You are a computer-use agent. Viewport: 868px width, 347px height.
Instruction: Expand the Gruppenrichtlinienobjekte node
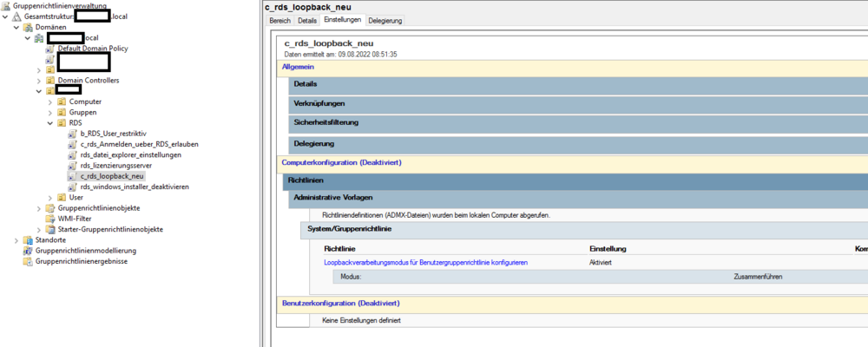pyautogui.click(x=39, y=208)
